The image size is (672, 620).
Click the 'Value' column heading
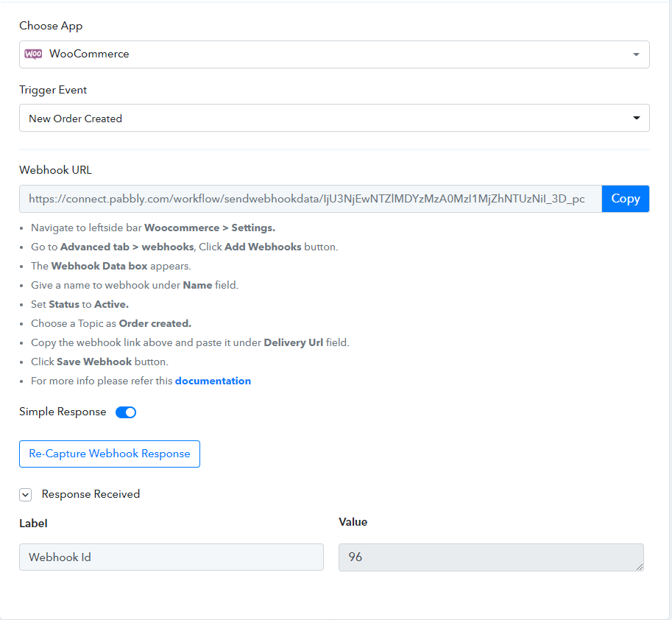[x=353, y=522]
